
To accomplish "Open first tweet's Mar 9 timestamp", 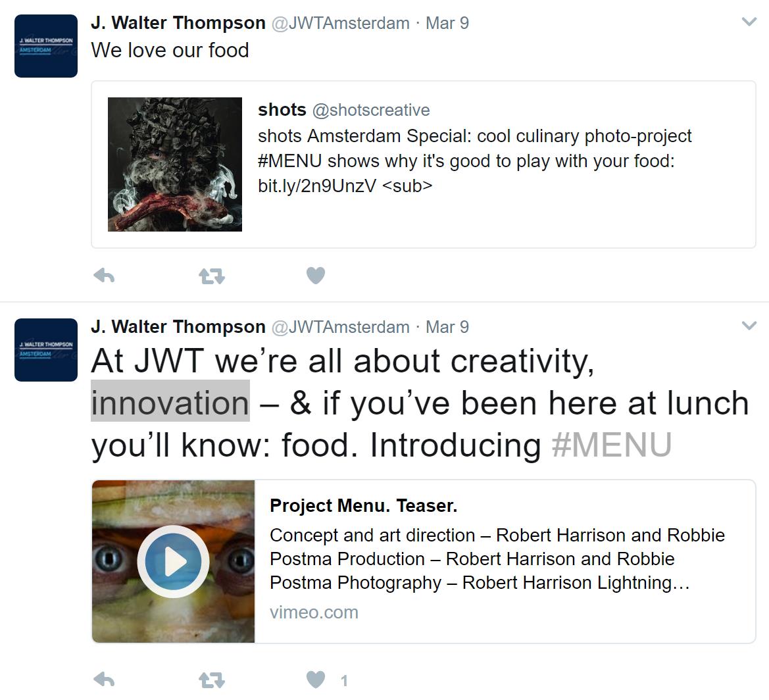I will pyautogui.click(x=447, y=23).
